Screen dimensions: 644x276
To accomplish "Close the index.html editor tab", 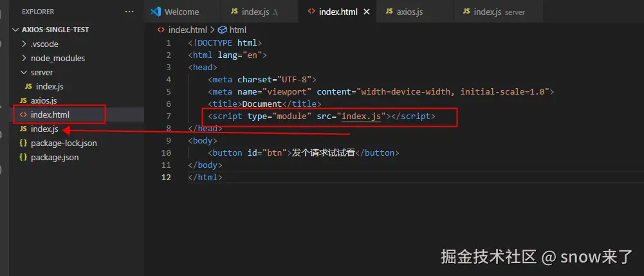I will [366, 12].
